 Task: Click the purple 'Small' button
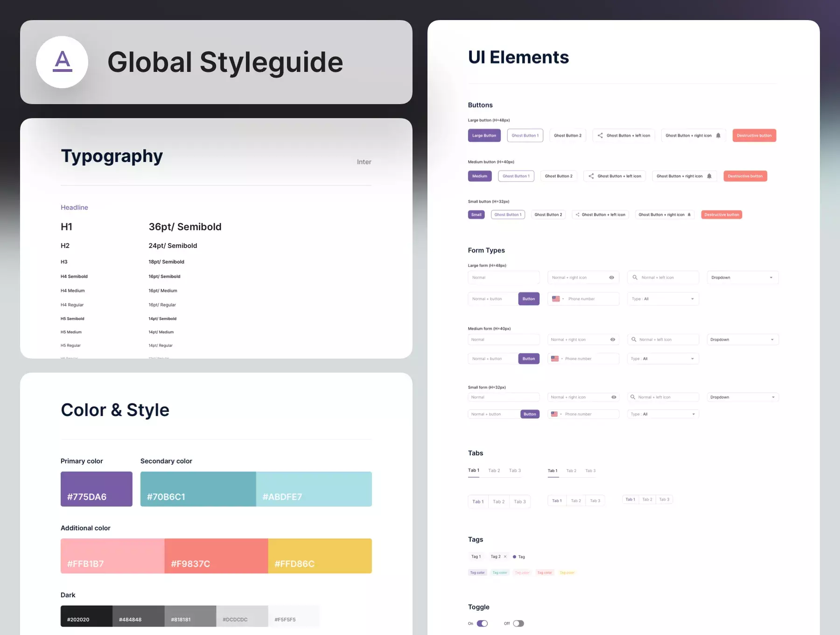(476, 215)
